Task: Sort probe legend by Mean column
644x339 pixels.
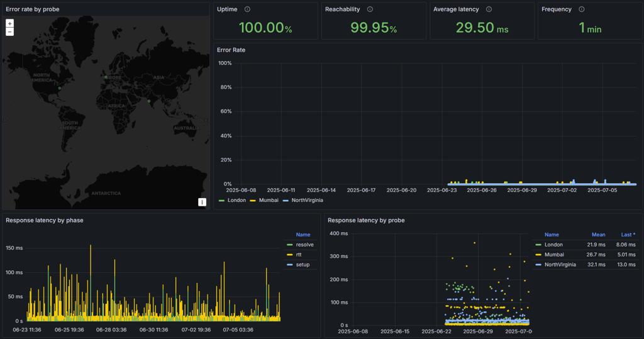Action: [x=599, y=235]
